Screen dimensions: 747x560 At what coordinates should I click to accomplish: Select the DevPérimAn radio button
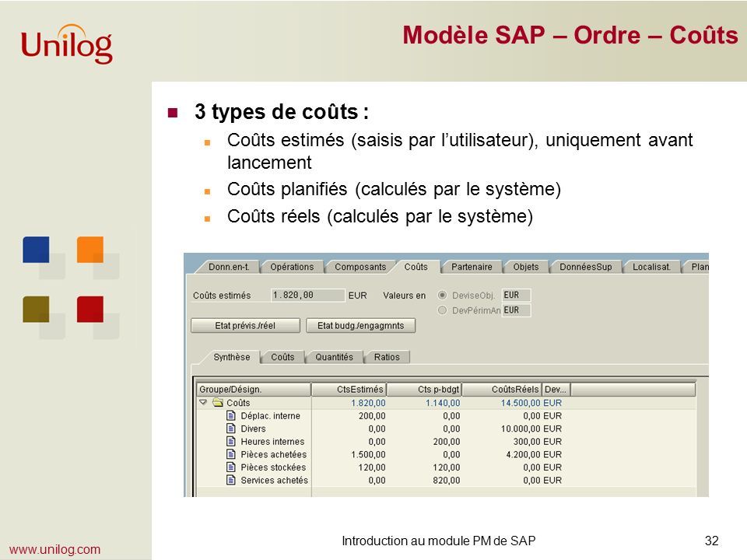442,310
